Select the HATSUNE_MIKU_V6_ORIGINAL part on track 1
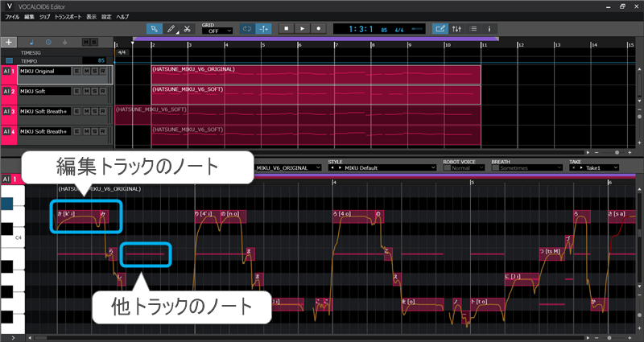Screen dimensions: 644x342 [x=316, y=75]
